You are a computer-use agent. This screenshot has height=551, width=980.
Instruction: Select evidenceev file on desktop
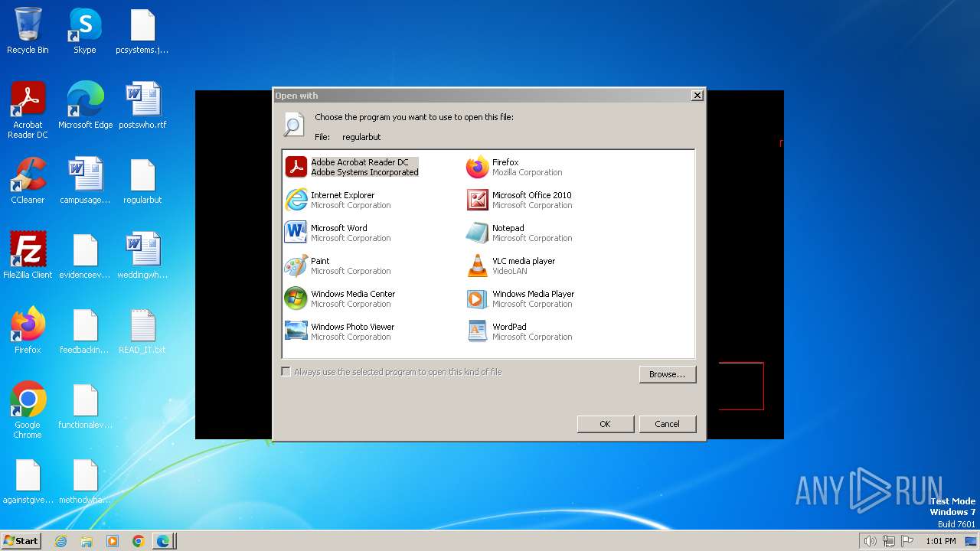click(85, 256)
